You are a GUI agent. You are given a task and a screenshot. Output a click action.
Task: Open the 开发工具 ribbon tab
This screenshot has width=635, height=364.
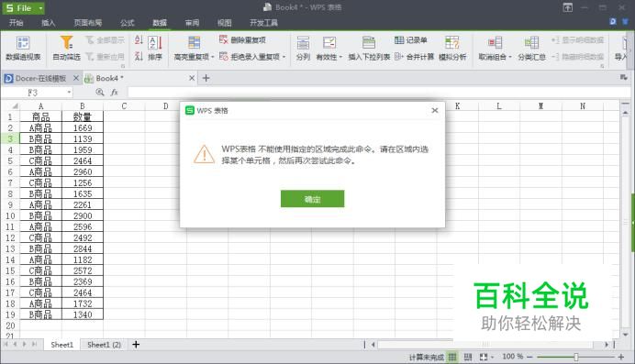pos(263,23)
